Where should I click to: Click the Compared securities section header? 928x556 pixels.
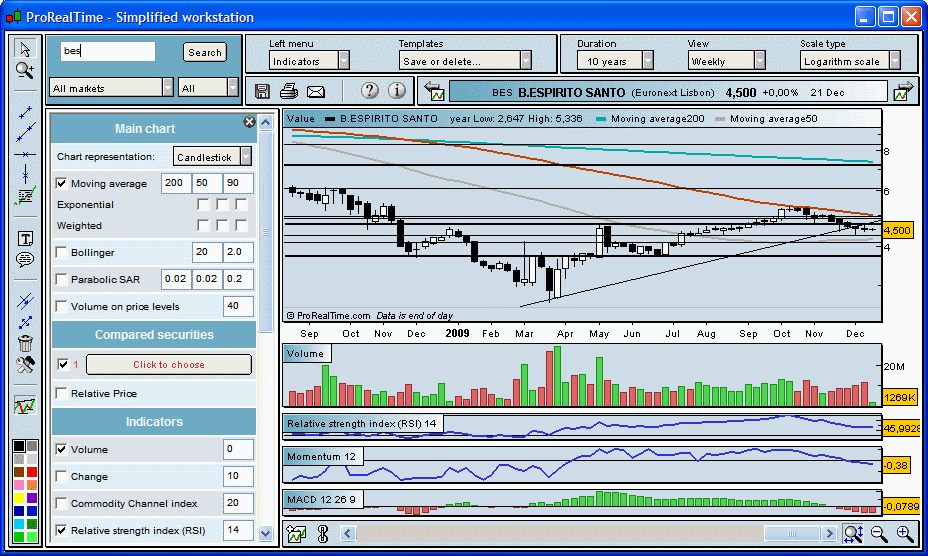point(154,335)
